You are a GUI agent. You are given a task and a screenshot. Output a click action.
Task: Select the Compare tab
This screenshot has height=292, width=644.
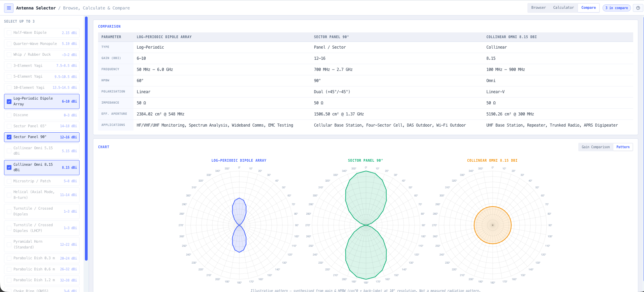pyautogui.click(x=588, y=8)
